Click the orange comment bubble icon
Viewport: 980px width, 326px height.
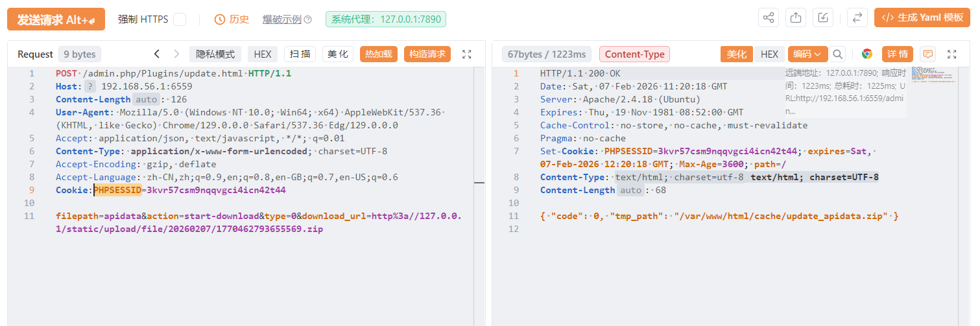coord(928,54)
